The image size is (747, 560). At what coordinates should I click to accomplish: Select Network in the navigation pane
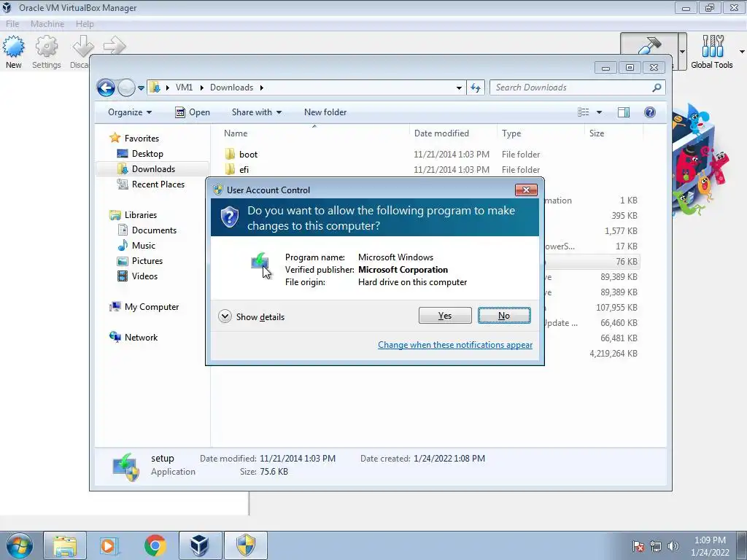[x=141, y=338]
